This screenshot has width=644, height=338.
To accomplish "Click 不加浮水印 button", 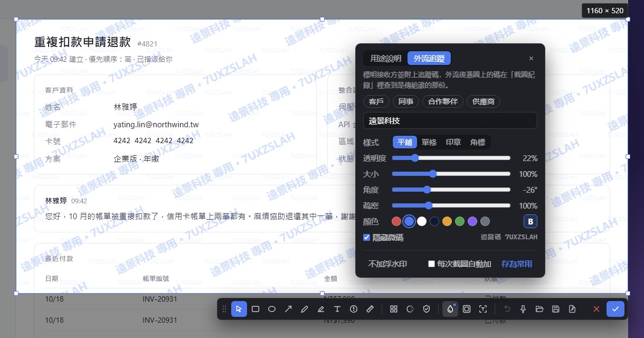I will pos(387,264).
